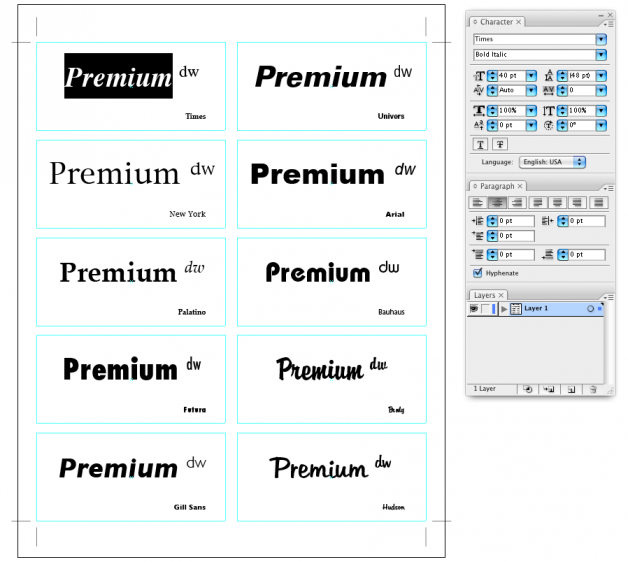Justify with last line aligned center

point(558,202)
